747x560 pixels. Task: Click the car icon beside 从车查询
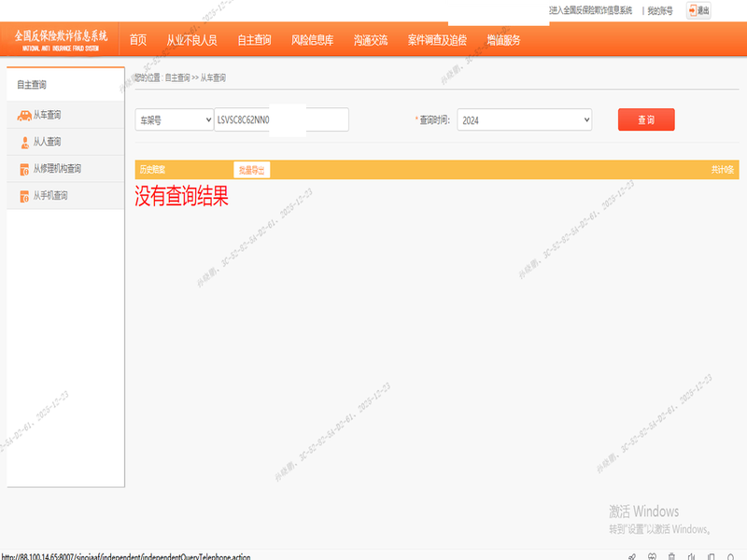[24, 115]
